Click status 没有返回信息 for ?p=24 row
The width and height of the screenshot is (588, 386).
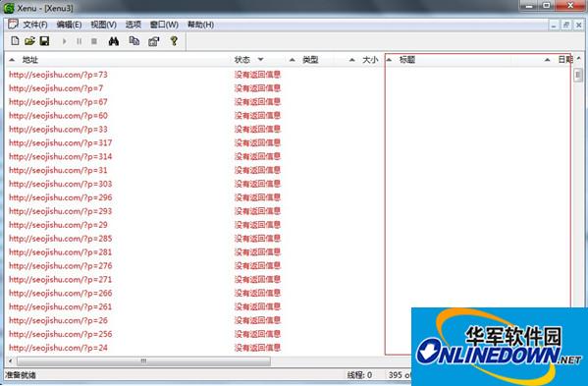pos(257,348)
